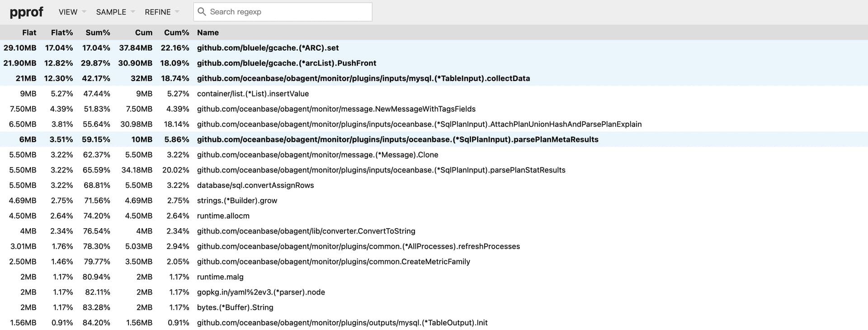Screen dimensions: 868x330
Task: Sort by the Flat column header
Action: [29, 33]
